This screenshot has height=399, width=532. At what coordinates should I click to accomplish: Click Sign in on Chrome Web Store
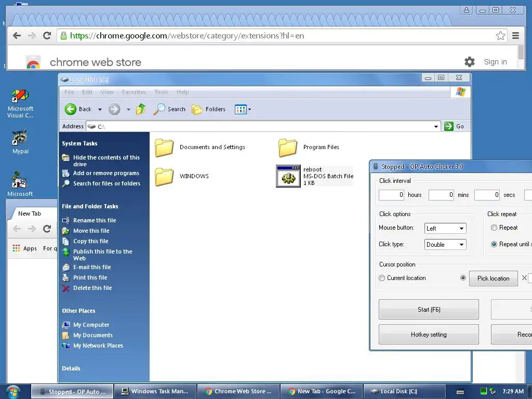click(x=495, y=62)
